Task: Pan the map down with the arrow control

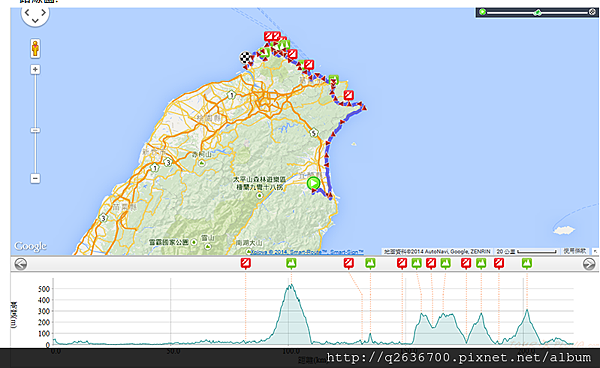Action: 35,21
